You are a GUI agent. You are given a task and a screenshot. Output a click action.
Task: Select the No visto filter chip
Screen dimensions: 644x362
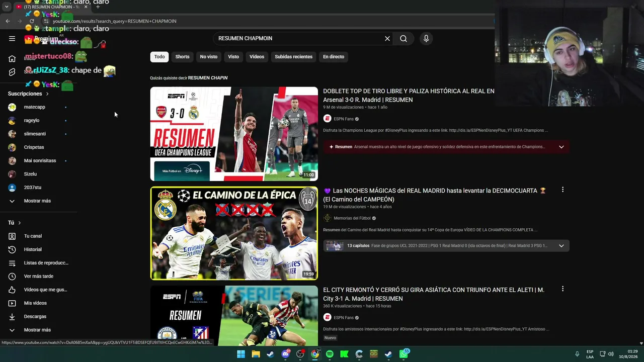(x=209, y=57)
